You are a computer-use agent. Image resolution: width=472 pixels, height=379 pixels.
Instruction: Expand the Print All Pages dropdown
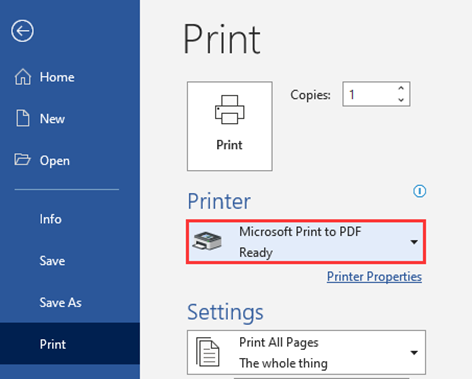click(x=306, y=352)
